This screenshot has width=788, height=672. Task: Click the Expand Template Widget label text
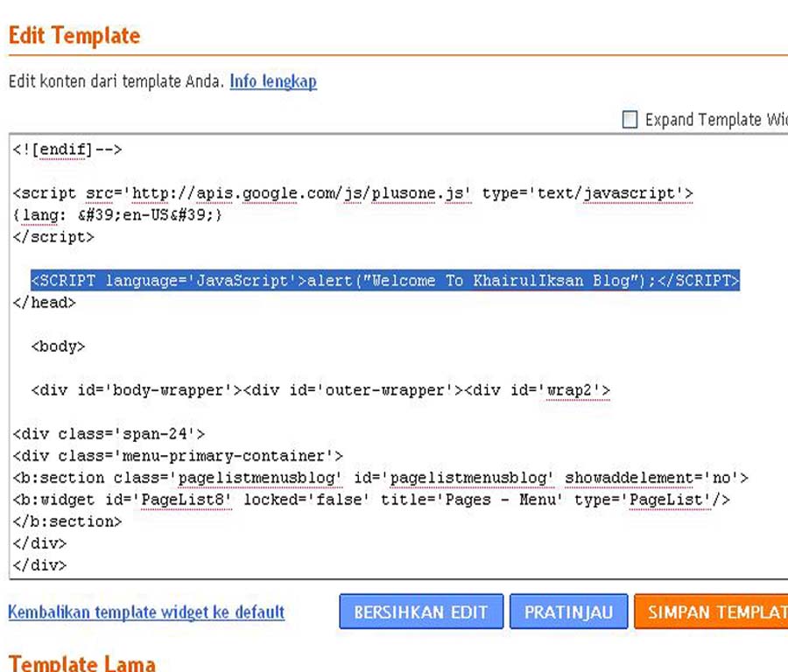pos(716,120)
